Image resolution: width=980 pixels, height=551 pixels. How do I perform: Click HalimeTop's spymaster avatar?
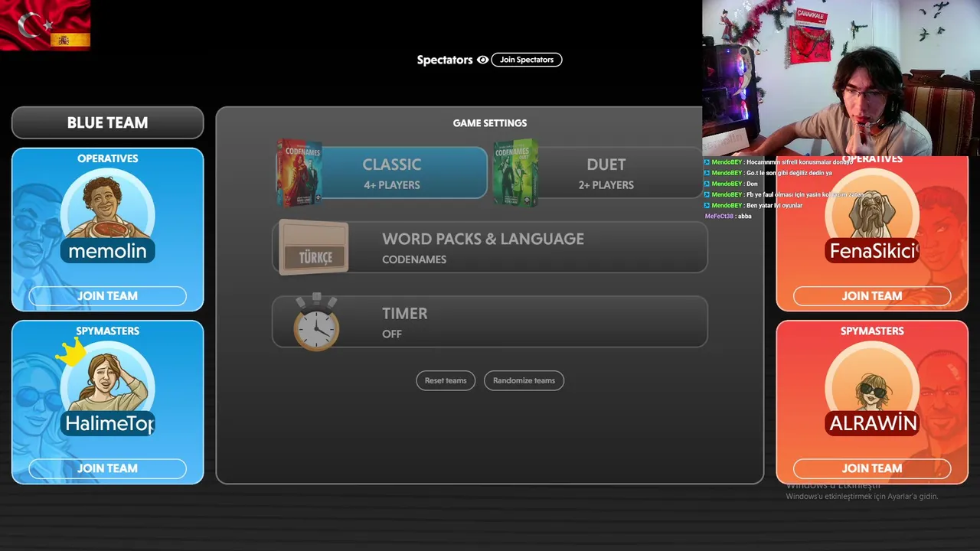pyautogui.click(x=109, y=381)
